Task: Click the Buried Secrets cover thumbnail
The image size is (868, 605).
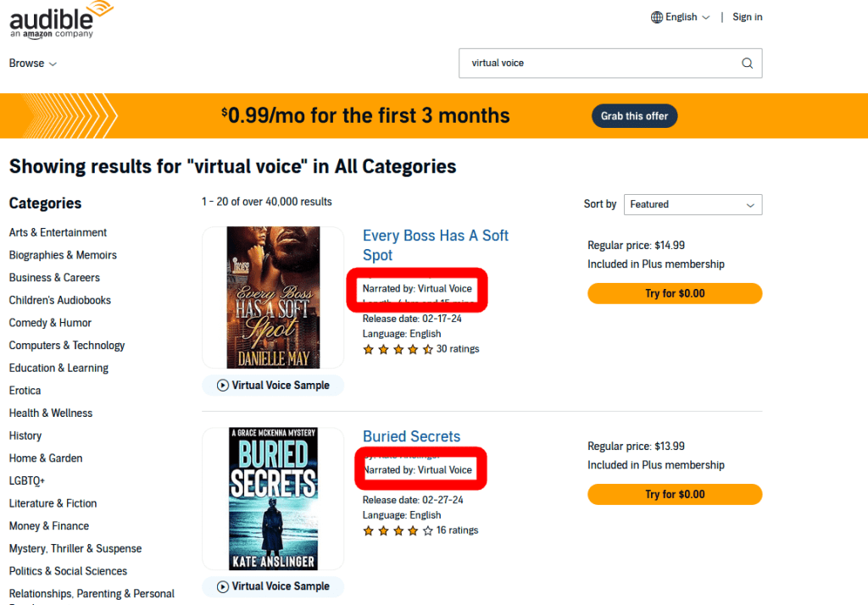Action: (x=273, y=498)
